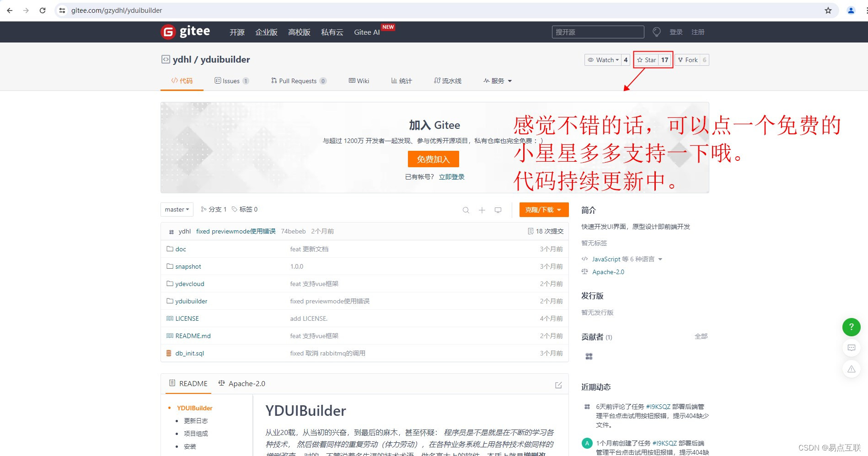868x456 pixels.
Task: Click 立即登录 link
Action: (451, 177)
